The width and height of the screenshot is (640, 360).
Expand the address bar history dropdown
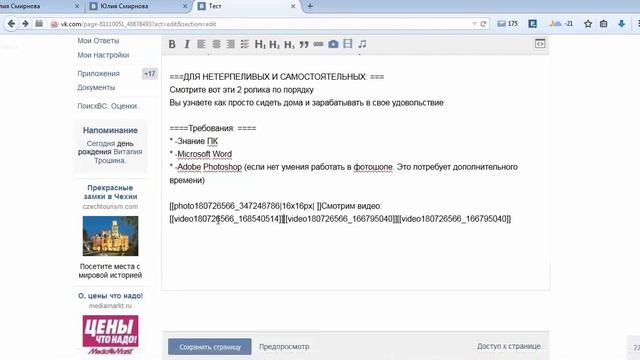474,24
